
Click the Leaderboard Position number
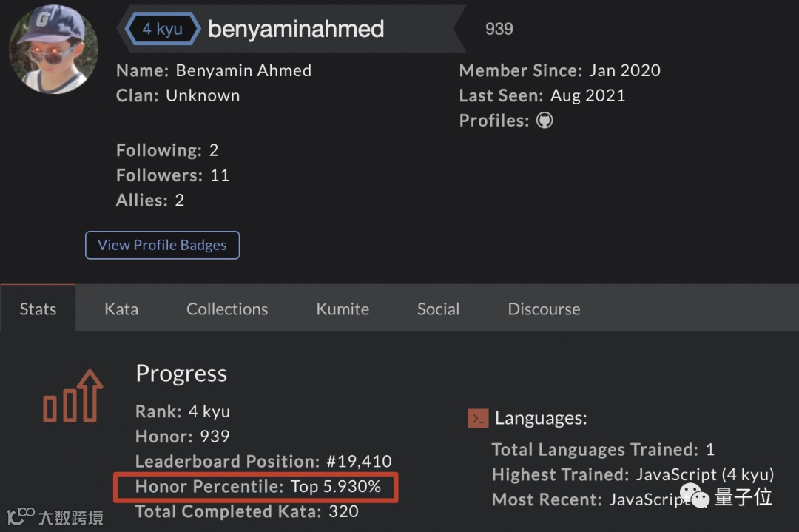point(360,462)
